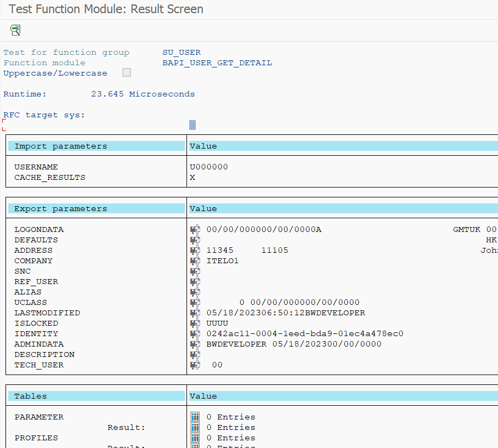498x448 pixels.
Task: Open the ADDRESS structure icon
Action: coord(195,250)
